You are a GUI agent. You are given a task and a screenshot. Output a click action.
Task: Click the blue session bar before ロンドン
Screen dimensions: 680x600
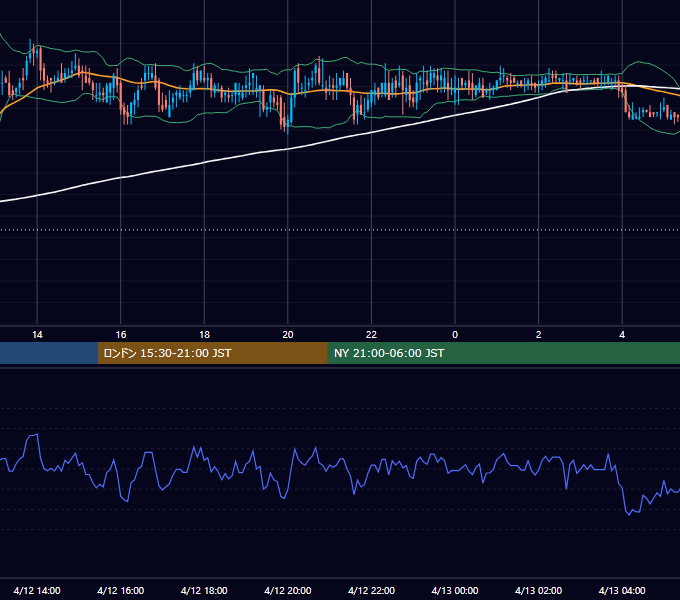point(49,353)
